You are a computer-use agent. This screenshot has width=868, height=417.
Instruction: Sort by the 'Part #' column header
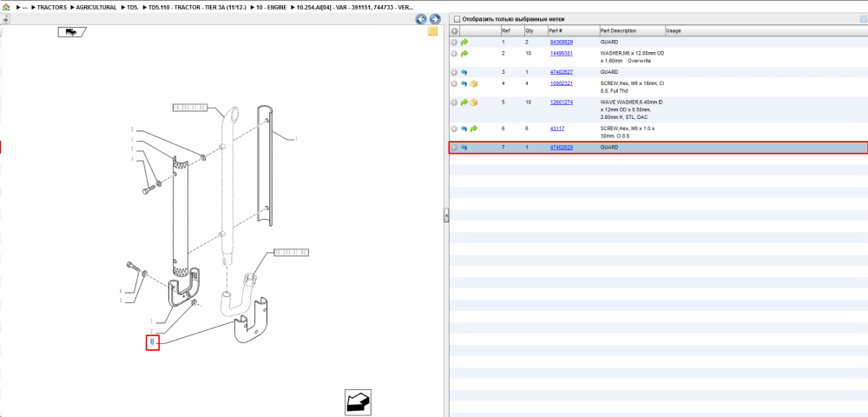tap(573, 31)
